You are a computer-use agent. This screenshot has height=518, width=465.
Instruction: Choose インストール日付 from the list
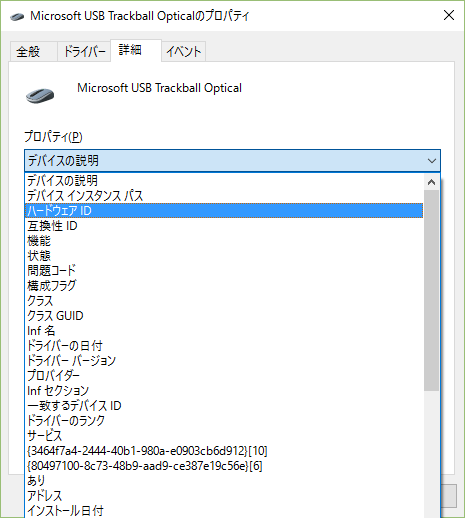(224, 510)
